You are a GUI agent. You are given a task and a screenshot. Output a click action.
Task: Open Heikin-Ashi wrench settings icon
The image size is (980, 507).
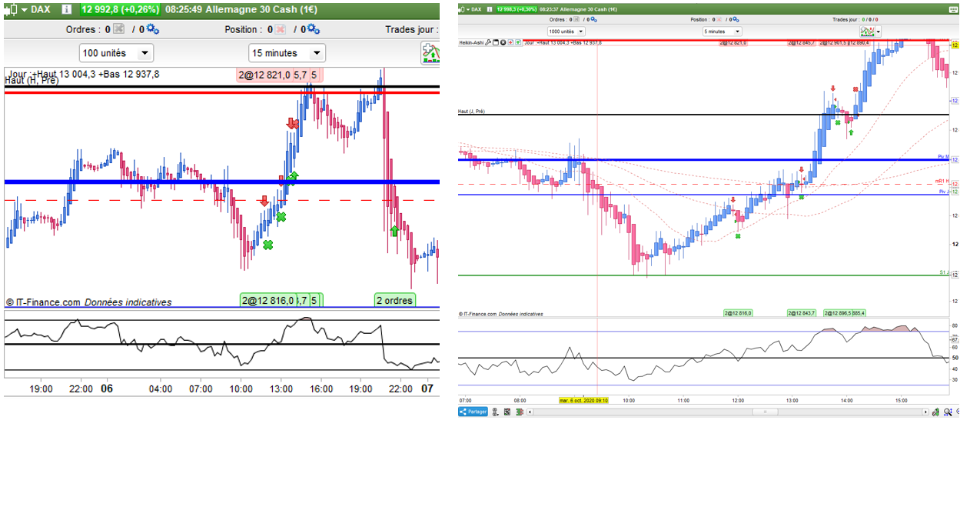(488, 42)
